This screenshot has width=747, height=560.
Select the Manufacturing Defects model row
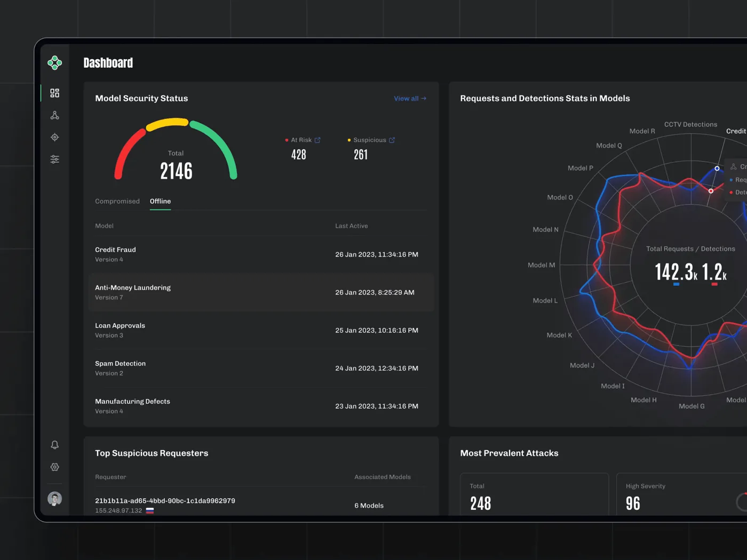click(x=261, y=406)
